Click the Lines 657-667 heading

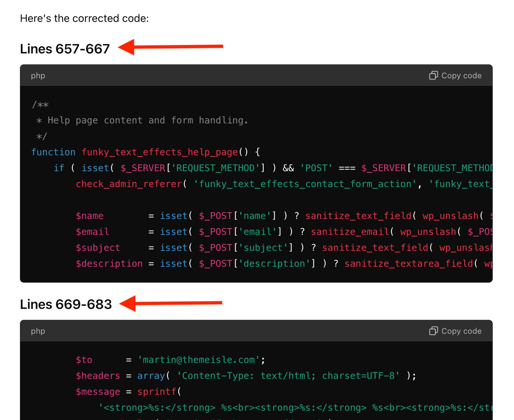pos(65,49)
